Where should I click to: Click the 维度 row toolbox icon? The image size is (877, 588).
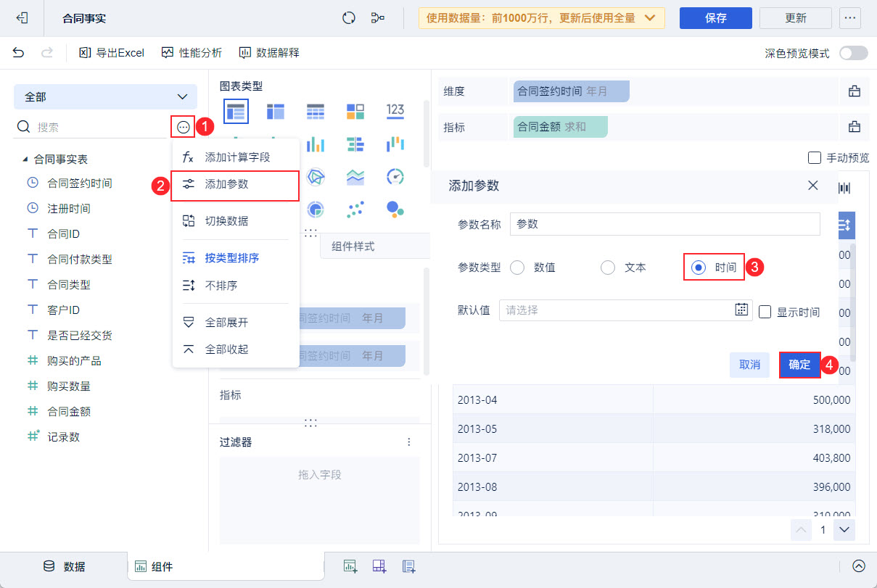(855, 91)
